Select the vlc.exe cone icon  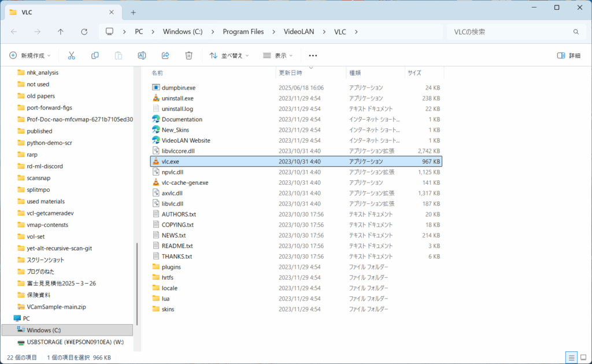[156, 161]
